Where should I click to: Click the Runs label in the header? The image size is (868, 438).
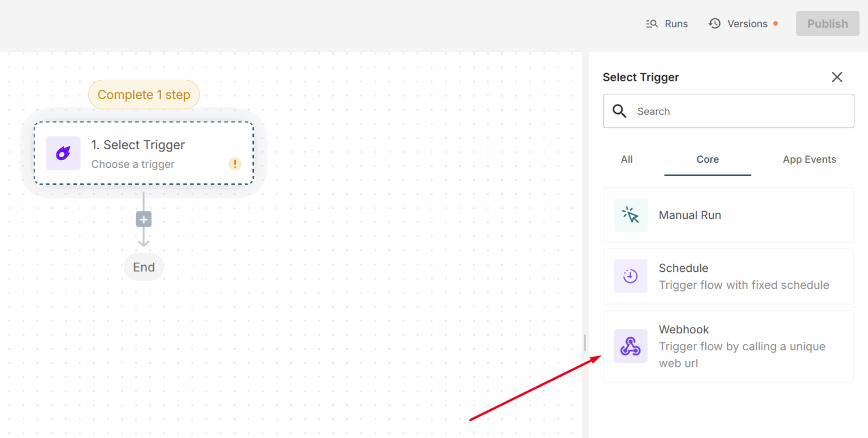point(676,23)
